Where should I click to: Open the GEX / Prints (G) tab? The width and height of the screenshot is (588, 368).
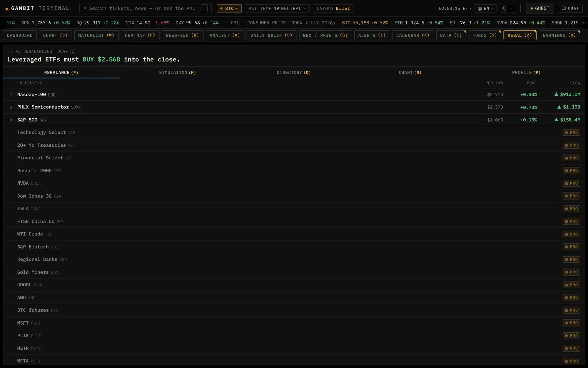click(325, 35)
